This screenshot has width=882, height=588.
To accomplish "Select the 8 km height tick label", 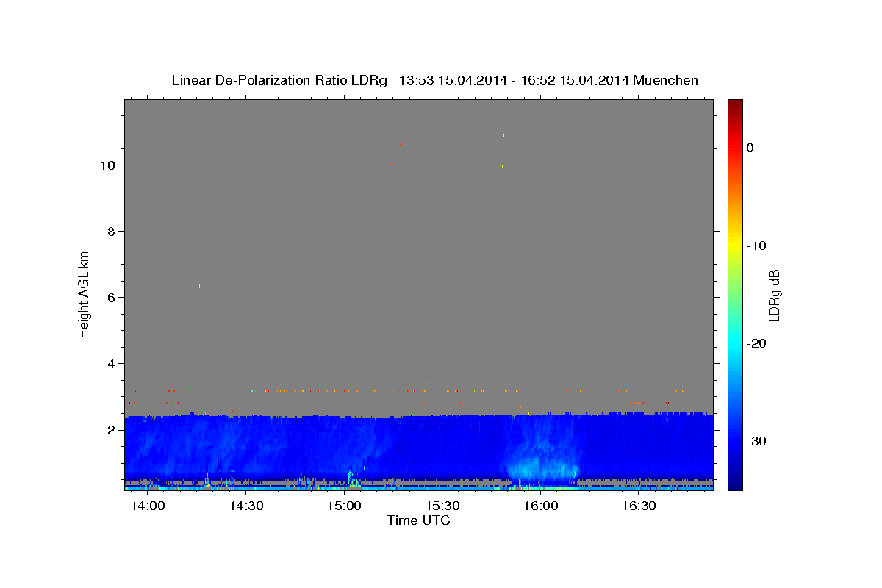I will (x=112, y=232).
